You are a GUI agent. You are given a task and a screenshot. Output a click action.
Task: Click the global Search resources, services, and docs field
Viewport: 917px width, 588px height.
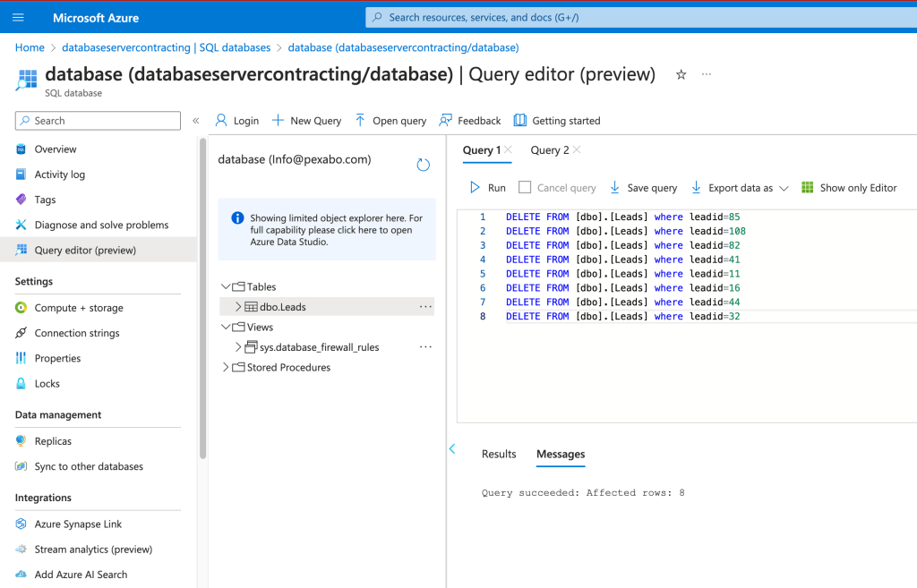pos(641,18)
